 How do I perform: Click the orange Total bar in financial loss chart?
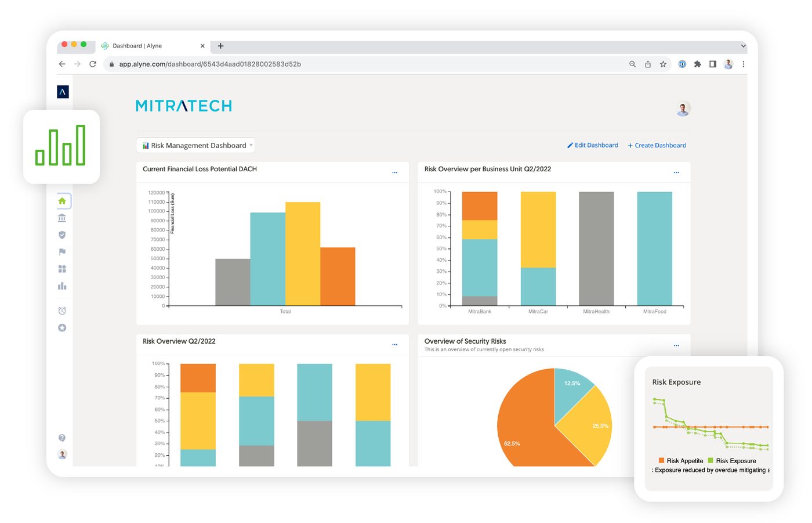[x=338, y=276]
